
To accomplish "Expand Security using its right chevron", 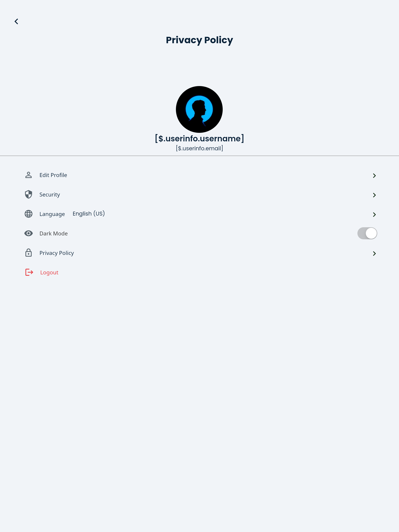I will coord(374,195).
